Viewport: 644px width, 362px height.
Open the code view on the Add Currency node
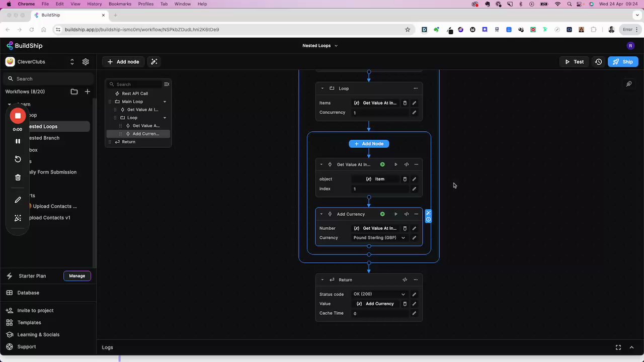point(406,214)
